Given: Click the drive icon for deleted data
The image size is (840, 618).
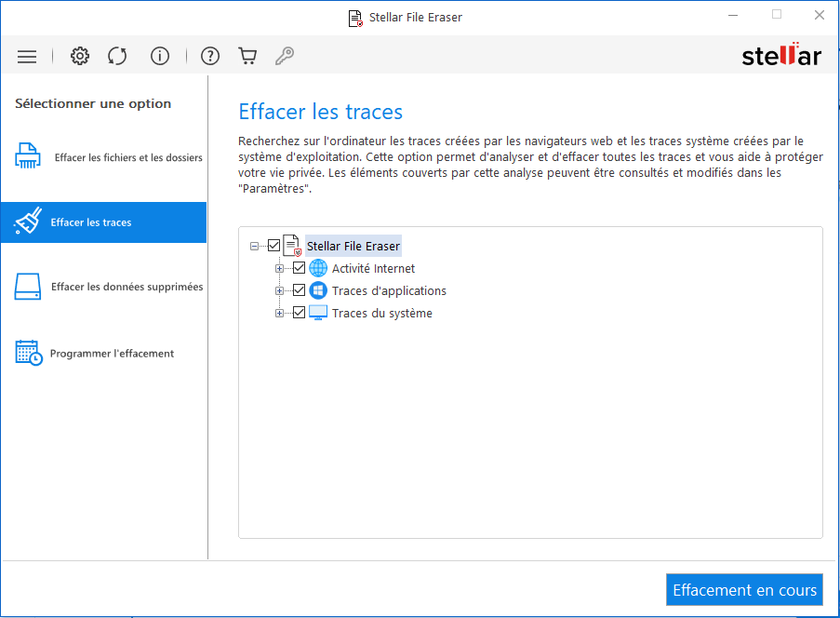Looking at the screenshot, I should coord(28,287).
